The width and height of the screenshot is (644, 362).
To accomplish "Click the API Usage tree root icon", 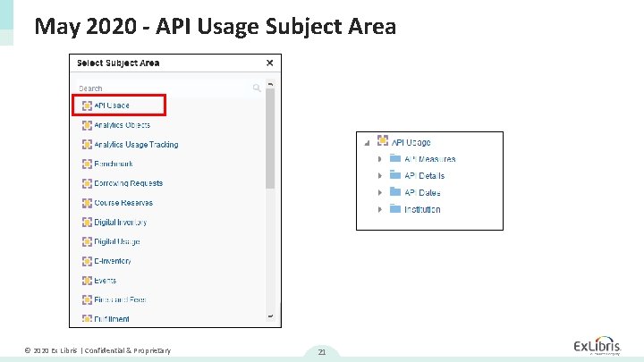I will (x=383, y=141).
